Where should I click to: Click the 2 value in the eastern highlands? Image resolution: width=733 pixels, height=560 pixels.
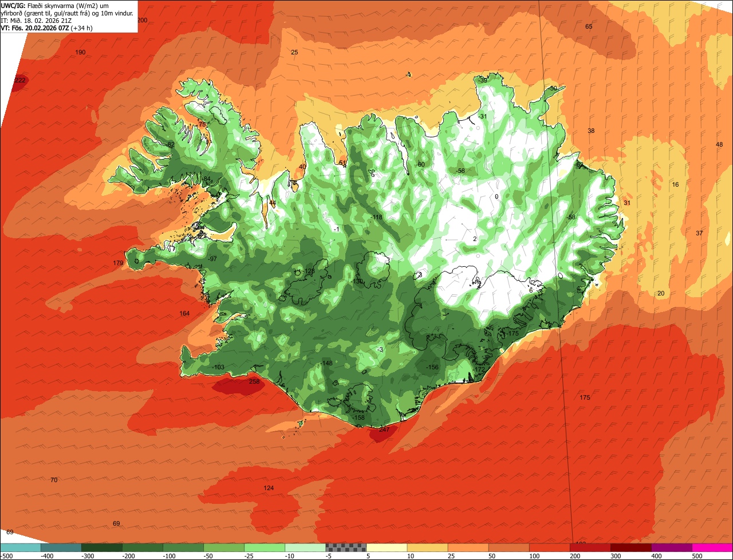pos(475,239)
